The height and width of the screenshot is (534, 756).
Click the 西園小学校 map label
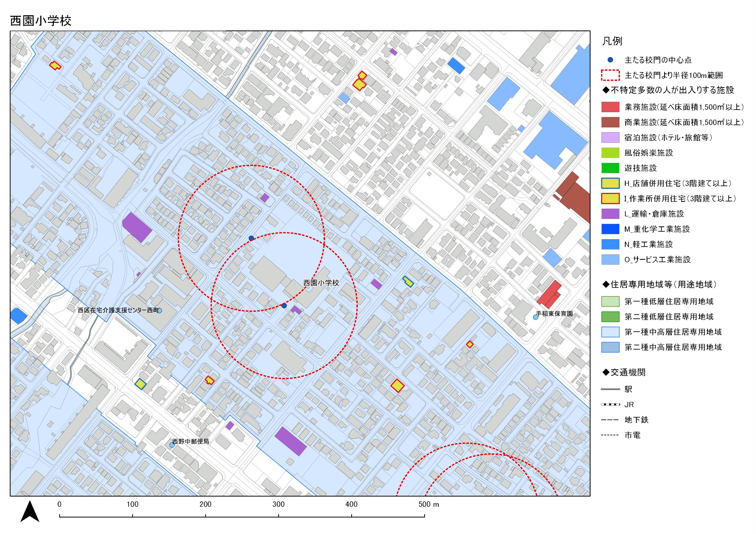[321, 283]
